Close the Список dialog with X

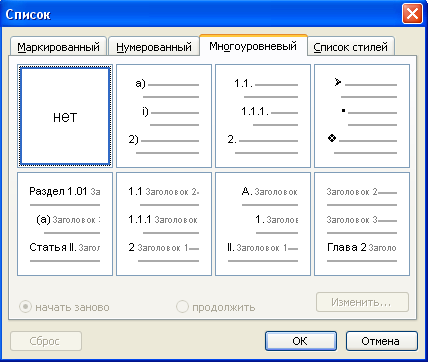[412, 14]
